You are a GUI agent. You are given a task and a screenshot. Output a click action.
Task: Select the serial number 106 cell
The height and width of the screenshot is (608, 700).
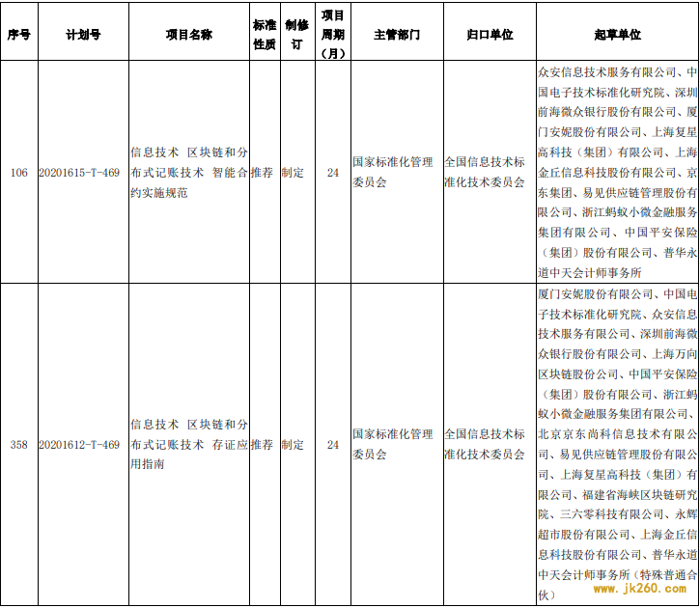(x=19, y=172)
